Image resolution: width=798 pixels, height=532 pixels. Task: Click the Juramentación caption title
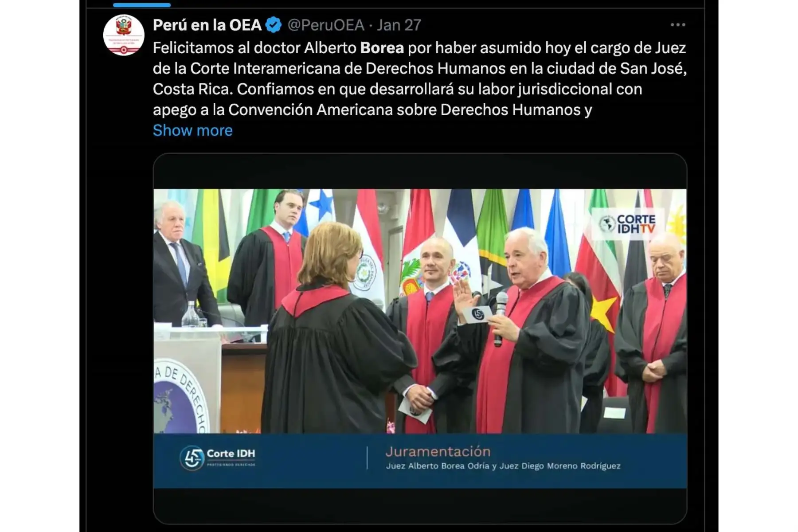(438, 451)
